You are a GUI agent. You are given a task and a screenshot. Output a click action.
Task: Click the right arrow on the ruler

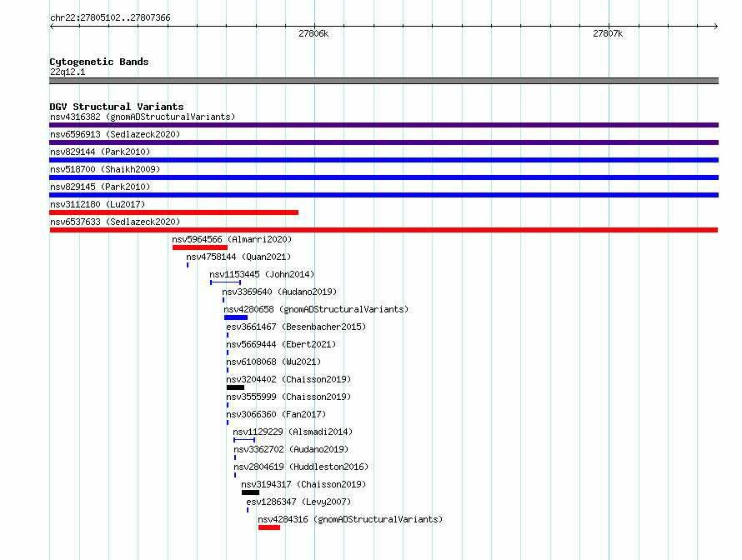click(715, 27)
